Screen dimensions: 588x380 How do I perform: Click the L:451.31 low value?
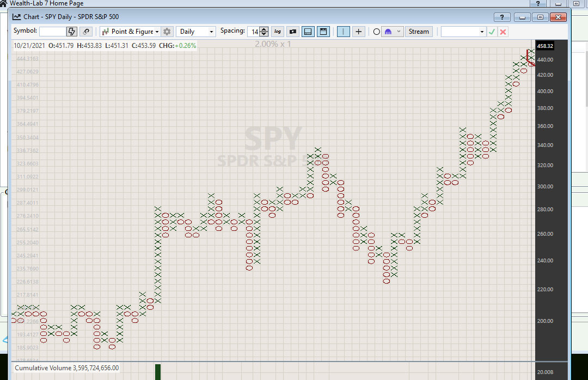(117, 46)
